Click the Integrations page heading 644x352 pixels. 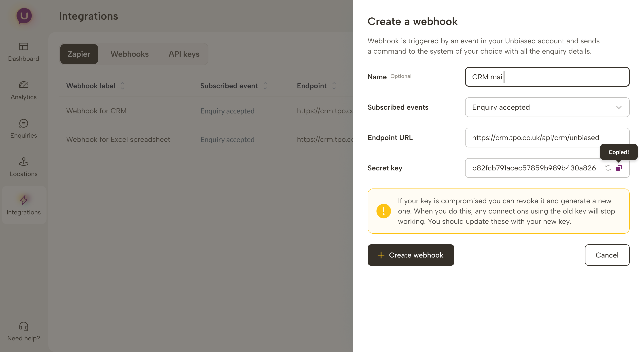tap(89, 16)
